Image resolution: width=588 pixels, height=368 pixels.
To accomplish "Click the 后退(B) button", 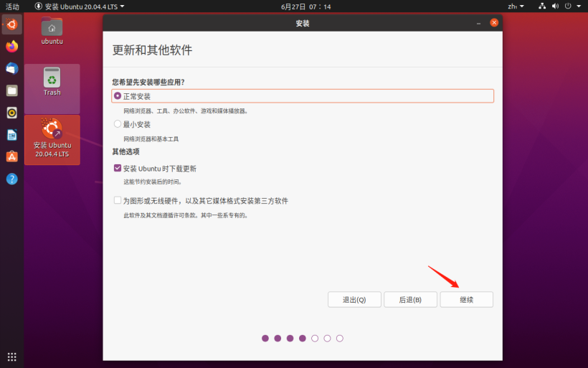I will coord(410,299).
